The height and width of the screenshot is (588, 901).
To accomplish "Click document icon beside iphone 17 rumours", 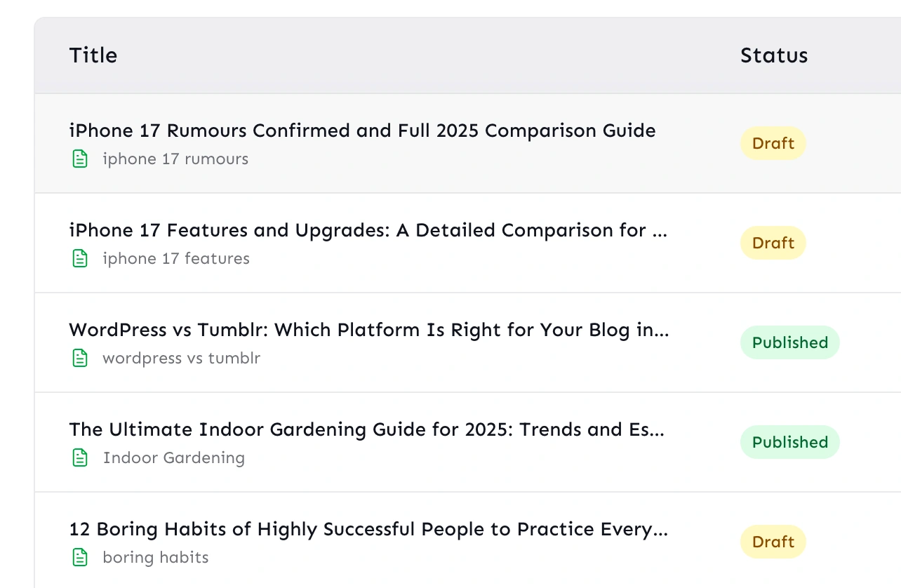I will coord(81,159).
